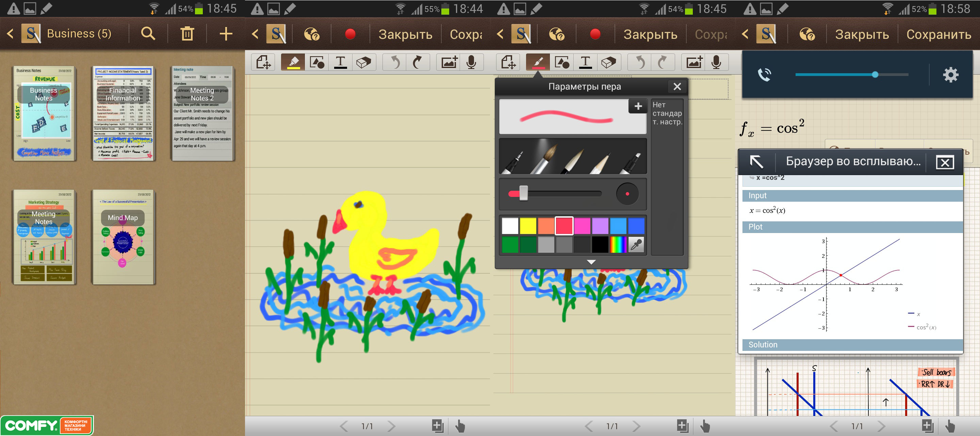Open the Meeting Notes 2 note
980x436 pixels.
pyautogui.click(x=202, y=114)
